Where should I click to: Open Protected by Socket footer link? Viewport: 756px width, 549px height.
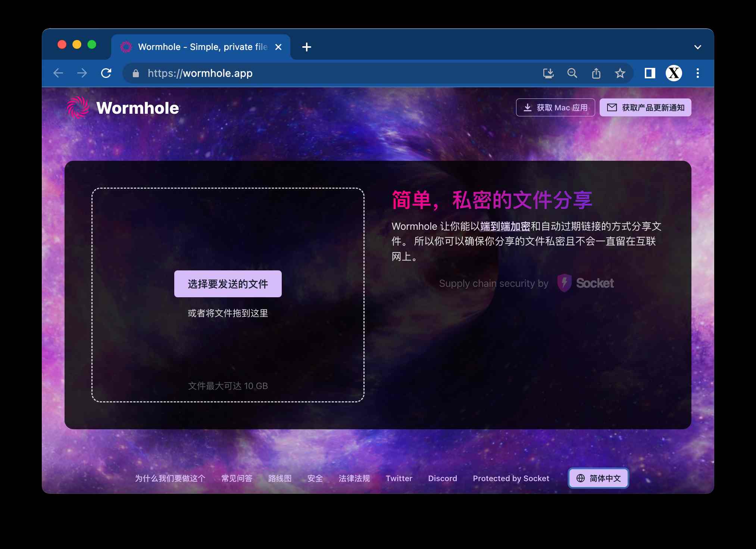511,478
